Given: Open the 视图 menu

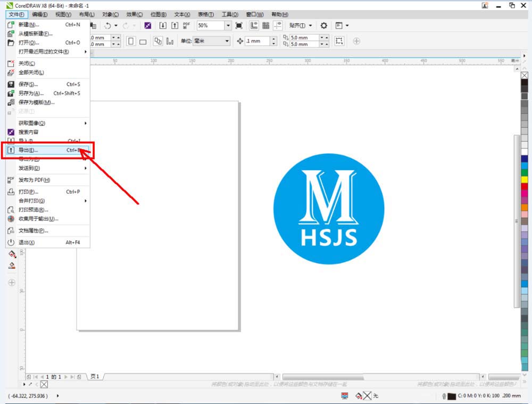Looking at the screenshot, I should point(63,14).
